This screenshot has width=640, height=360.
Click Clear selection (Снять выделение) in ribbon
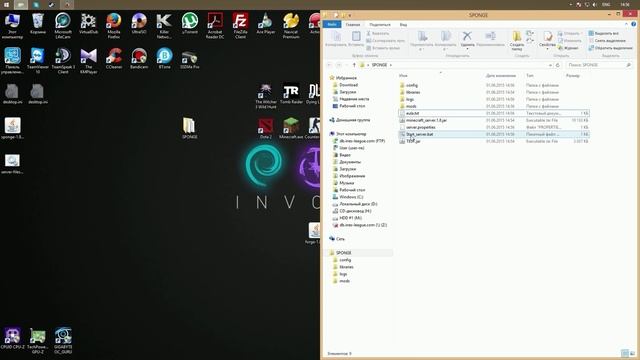[x=607, y=41]
